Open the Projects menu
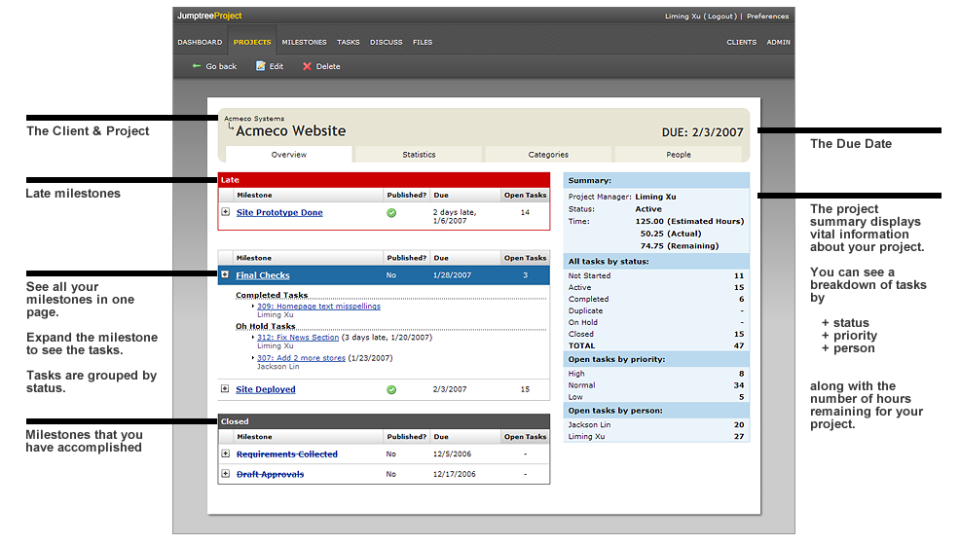This screenshot has width=960, height=544. [x=252, y=42]
